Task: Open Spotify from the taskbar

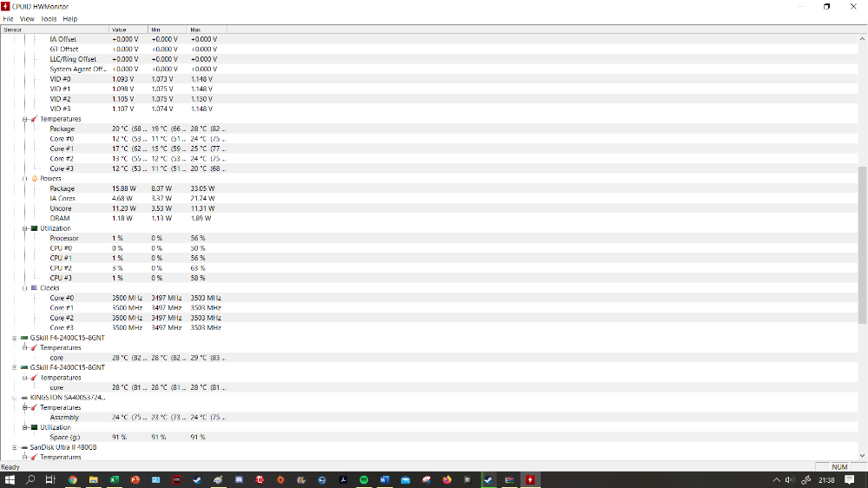Action: [x=364, y=480]
